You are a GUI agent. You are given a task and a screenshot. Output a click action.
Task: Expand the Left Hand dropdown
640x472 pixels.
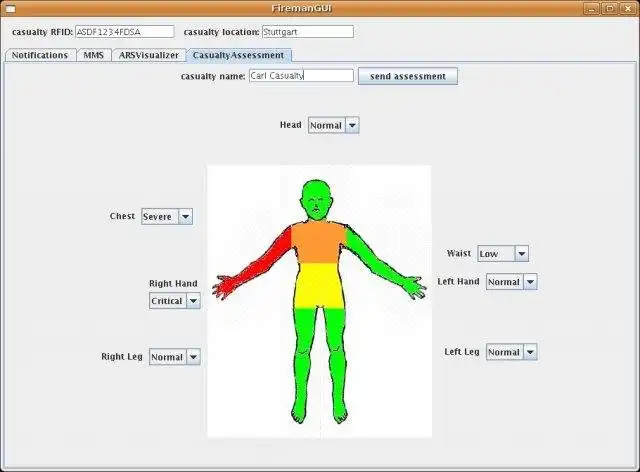coord(511,282)
